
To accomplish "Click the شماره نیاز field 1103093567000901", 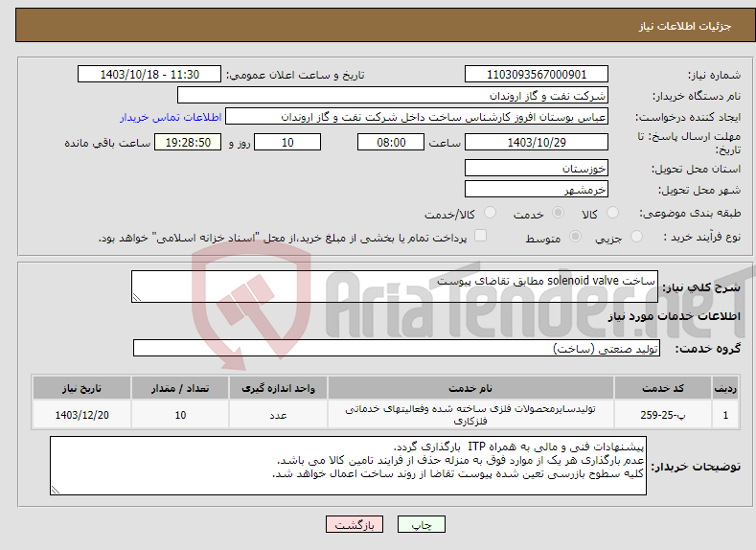I will [537, 74].
